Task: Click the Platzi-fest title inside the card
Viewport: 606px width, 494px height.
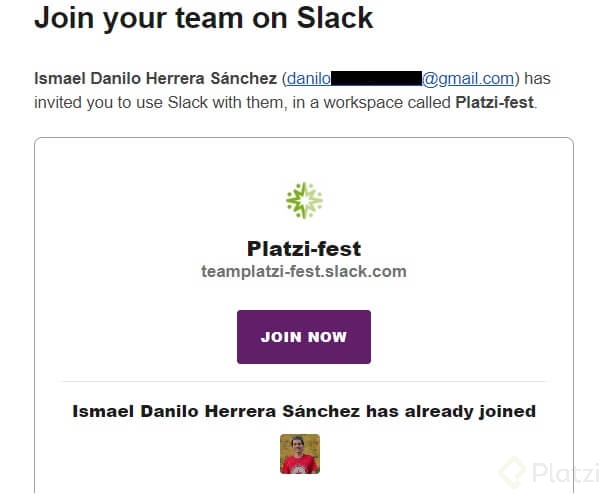Action: click(x=304, y=249)
